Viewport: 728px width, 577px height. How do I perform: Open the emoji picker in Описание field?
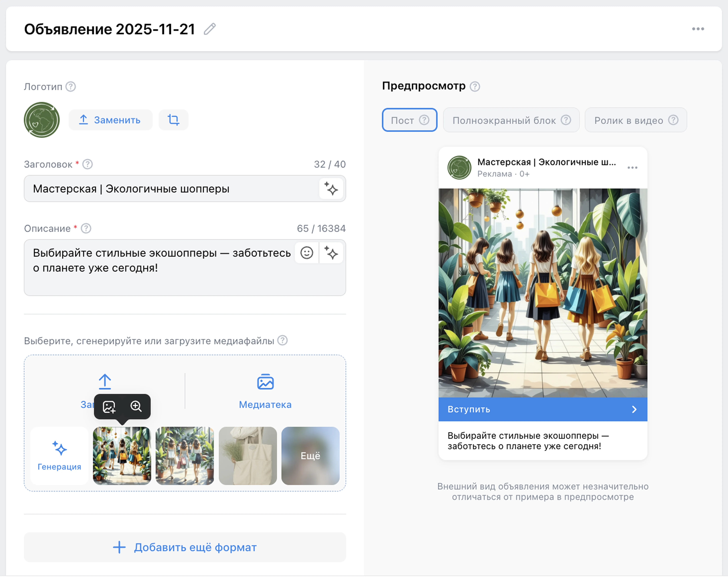pos(307,253)
